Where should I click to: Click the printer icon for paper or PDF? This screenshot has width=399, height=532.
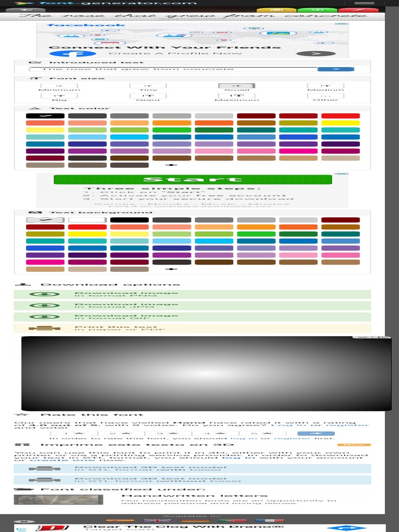click(45, 328)
